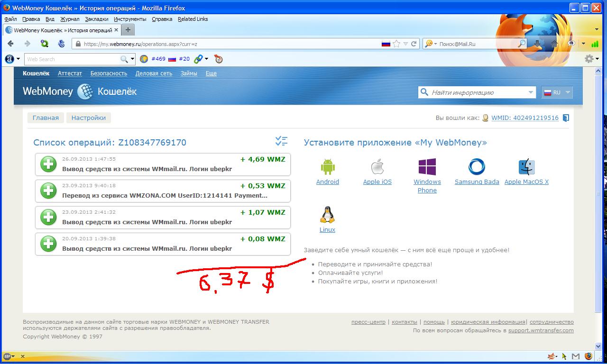This screenshot has height=364, width=607.
Task: Click the Web Search magnifier icon
Action: 124,59
